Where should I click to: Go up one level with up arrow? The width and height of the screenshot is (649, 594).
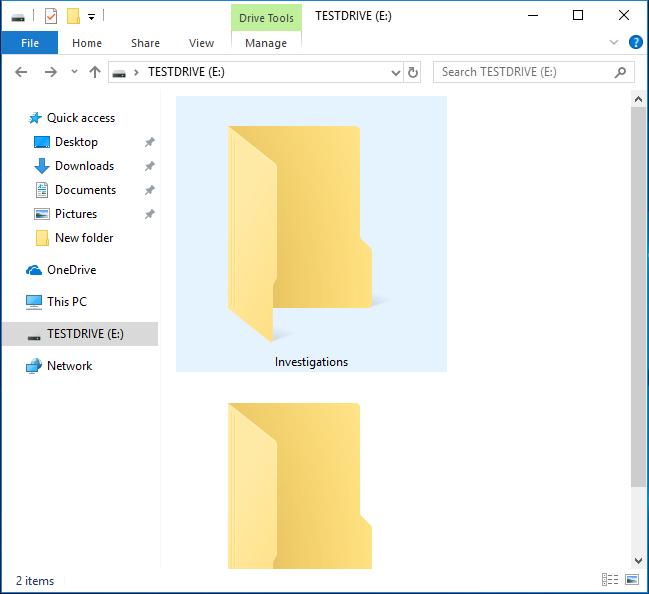point(95,72)
